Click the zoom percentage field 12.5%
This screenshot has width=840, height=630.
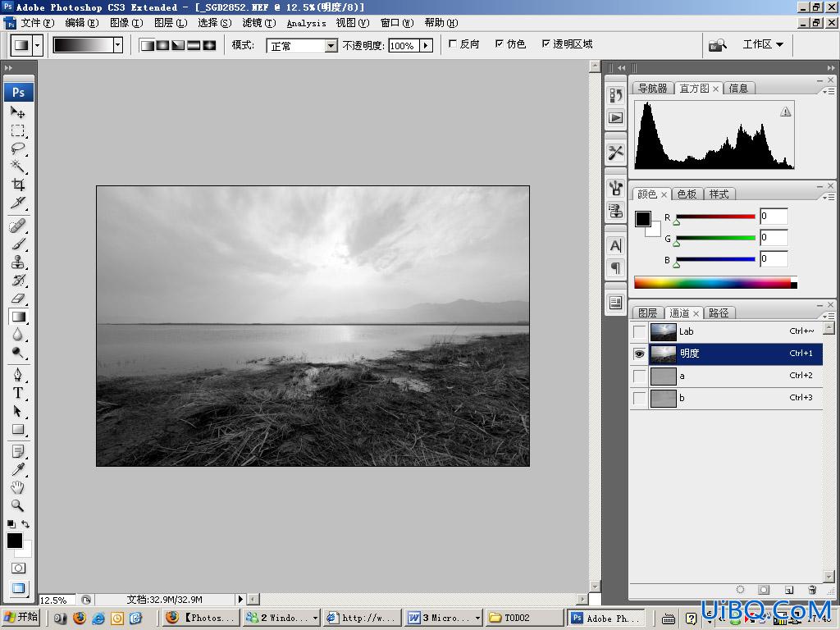(57, 600)
